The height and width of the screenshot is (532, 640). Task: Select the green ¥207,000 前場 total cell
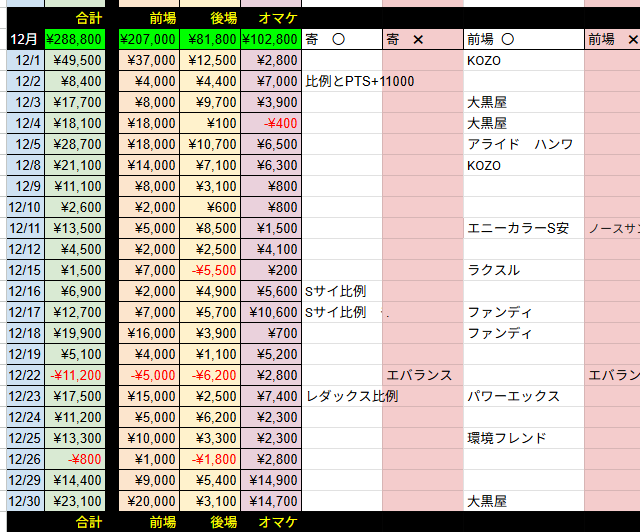point(148,39)
